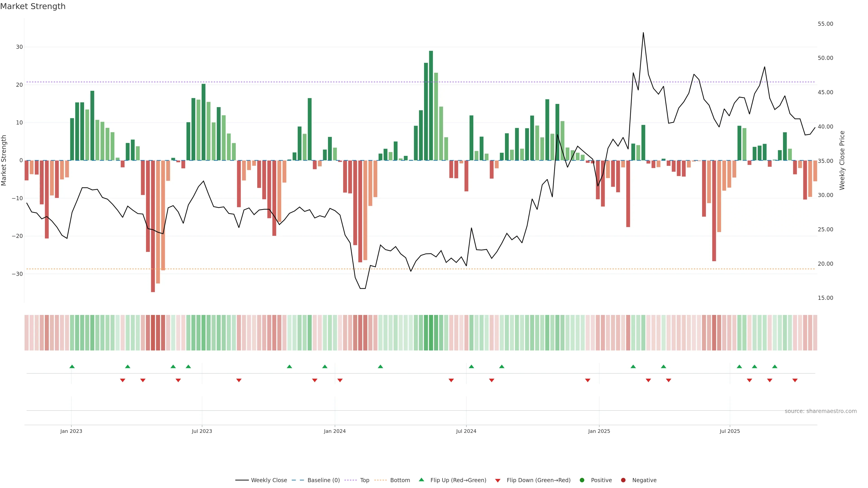Click the Jan 2025 x-axis label
Viewport: 868px width, 488px height.
tap(599, 431)
